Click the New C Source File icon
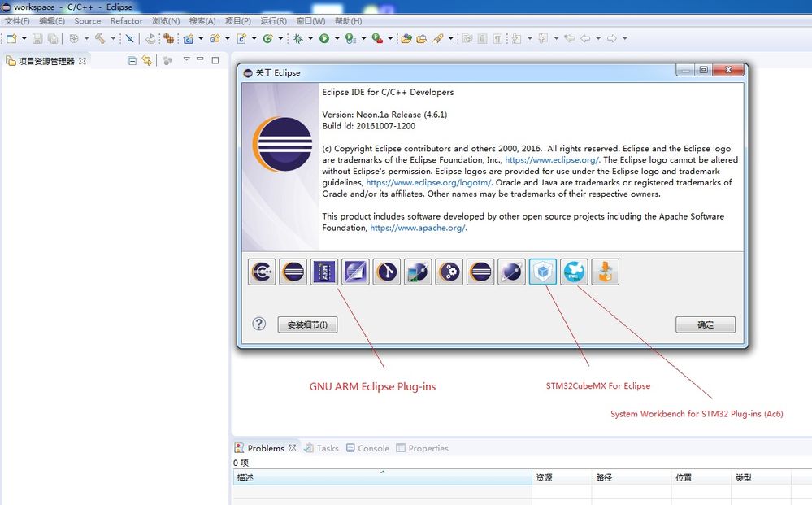The width and height of the screenshot is (812, 505). pos(241,38)
